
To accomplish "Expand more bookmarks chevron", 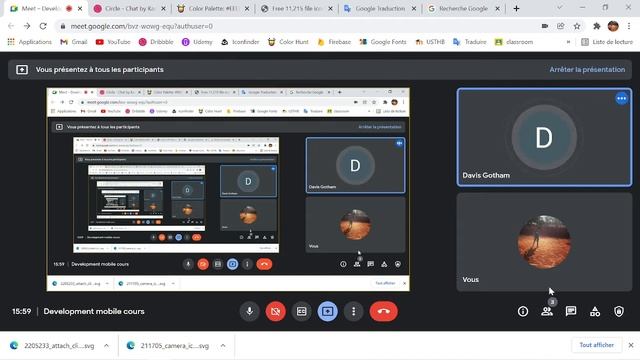I will point(568,42).
